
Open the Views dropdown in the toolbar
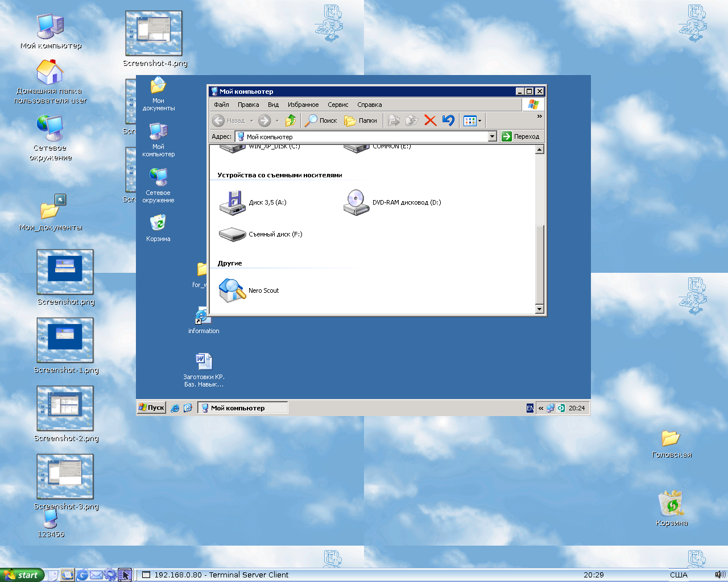coord(472,120)
